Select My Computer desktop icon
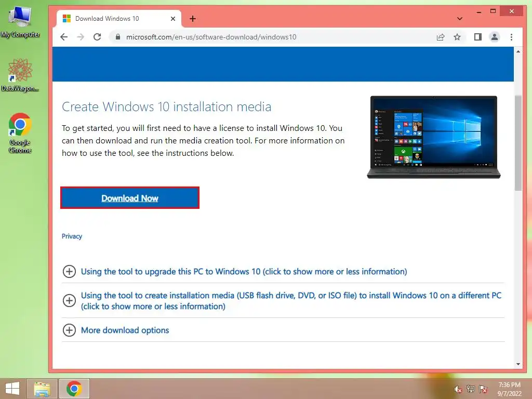The height and width of the screenshot is (399, 532). (20, 21)
